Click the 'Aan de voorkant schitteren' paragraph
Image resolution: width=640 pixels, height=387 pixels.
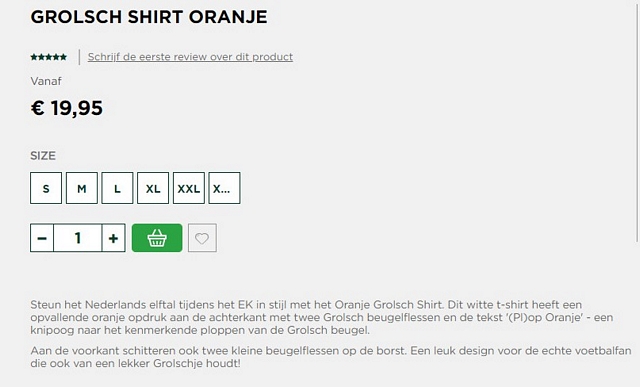coord(331,357)
